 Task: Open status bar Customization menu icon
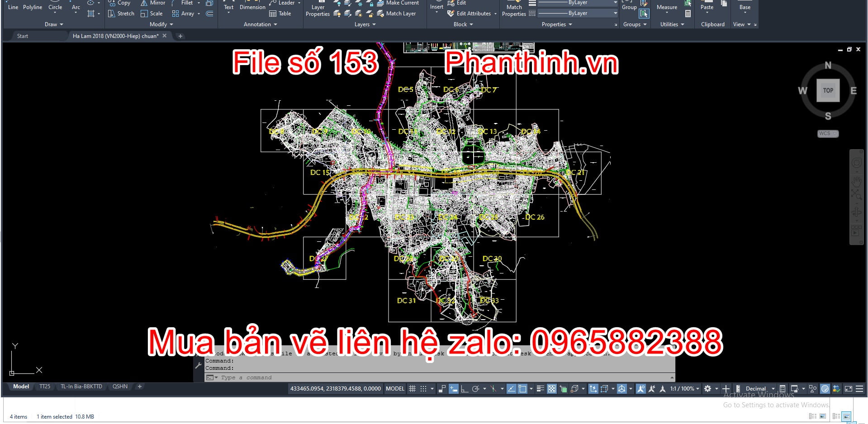(x=859, y=388)
